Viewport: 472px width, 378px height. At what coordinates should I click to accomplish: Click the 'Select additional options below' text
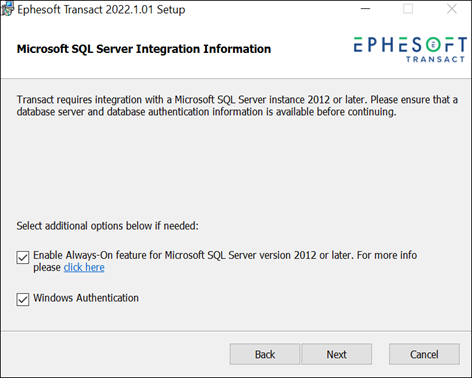[x=107, y=226]
